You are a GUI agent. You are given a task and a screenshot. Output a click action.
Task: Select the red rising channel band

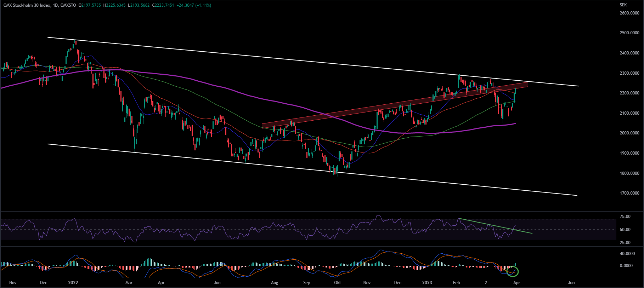tap(390, 106)
